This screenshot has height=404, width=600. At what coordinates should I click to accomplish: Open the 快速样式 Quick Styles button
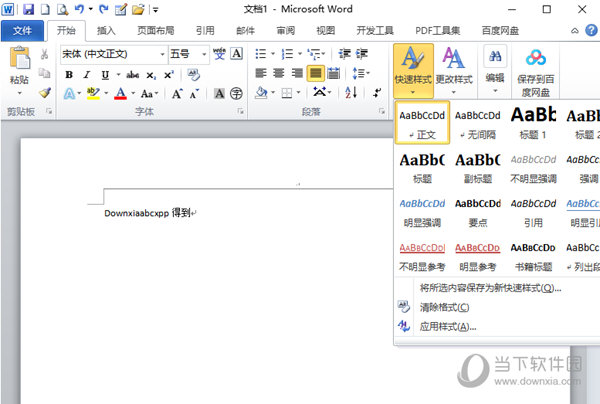click(x=413, y=71)
